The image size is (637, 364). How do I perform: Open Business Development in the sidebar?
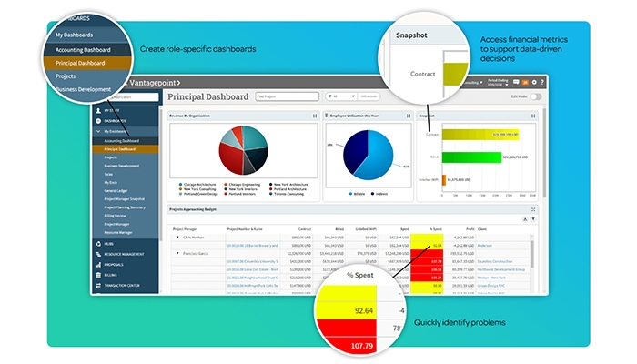[x=121, y=166]
